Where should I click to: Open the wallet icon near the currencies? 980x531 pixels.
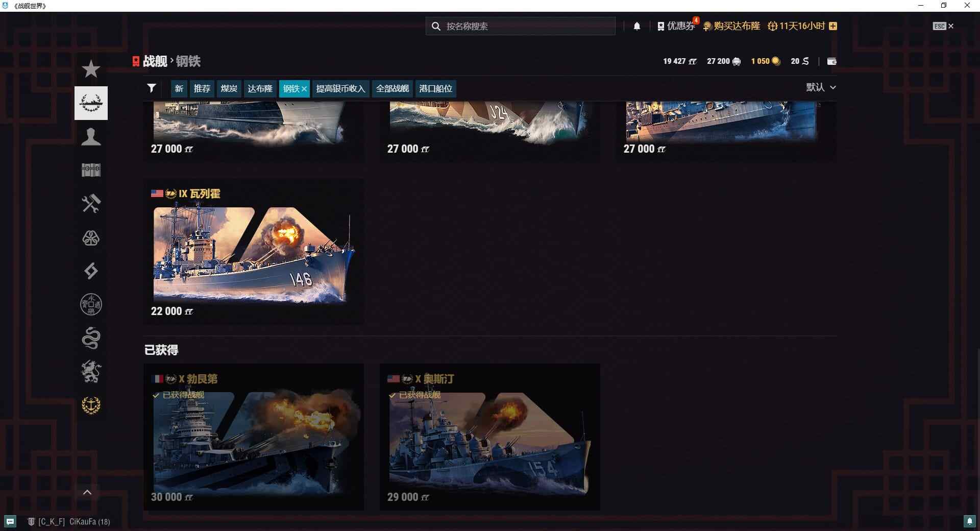pyautogui.click(x=831, y=61)
